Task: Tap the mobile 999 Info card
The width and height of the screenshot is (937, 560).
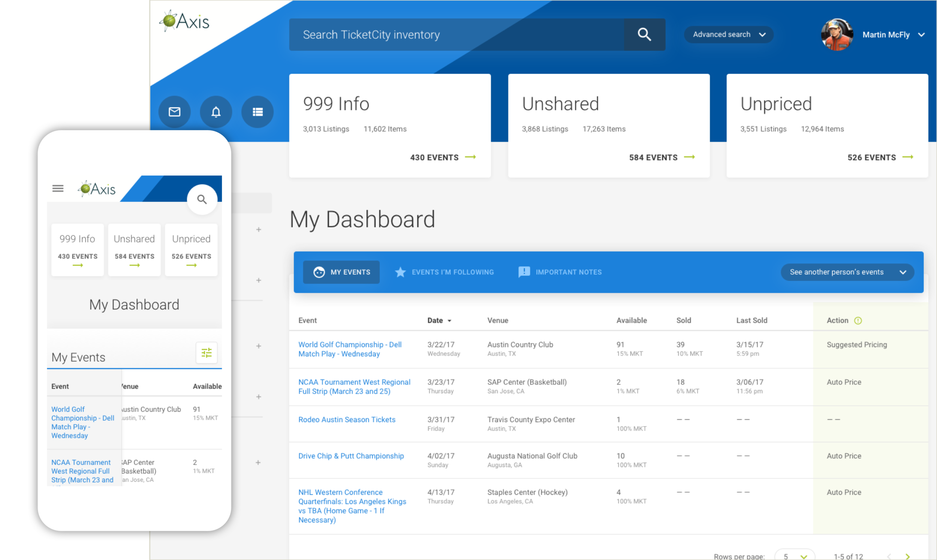Action: point(77,250)
